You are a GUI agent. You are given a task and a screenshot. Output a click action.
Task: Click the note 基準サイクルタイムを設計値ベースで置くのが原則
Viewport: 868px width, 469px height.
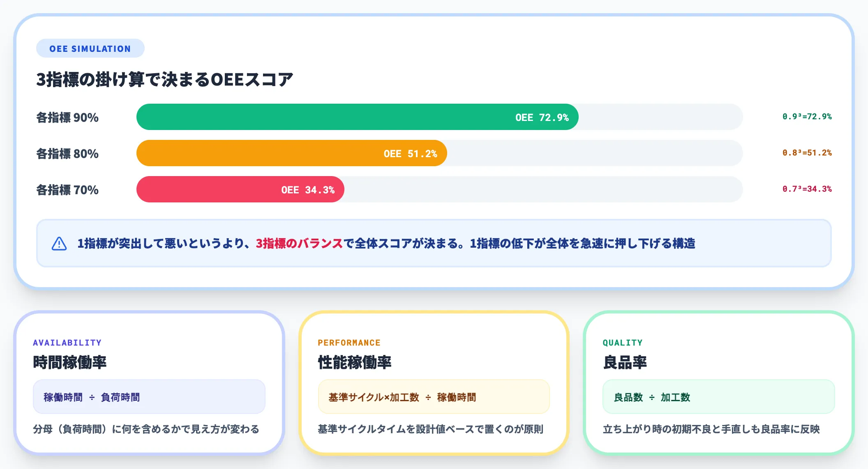coord(431,429)
